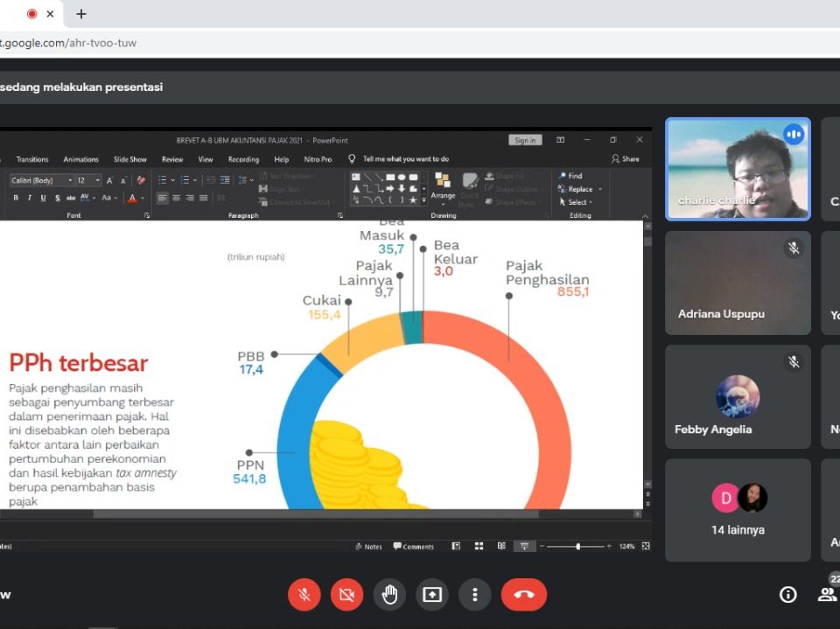
Task: Toggle the Notes pane
Action: (369, 547)
